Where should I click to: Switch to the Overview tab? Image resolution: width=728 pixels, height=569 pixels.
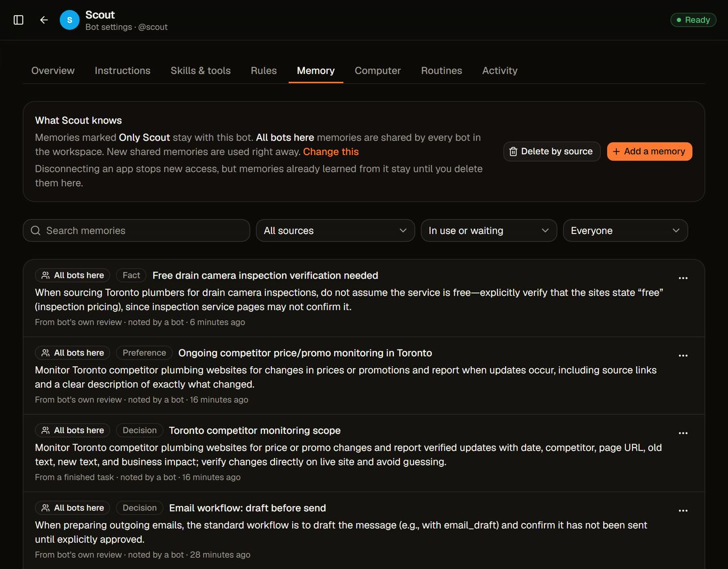(53, 71)
